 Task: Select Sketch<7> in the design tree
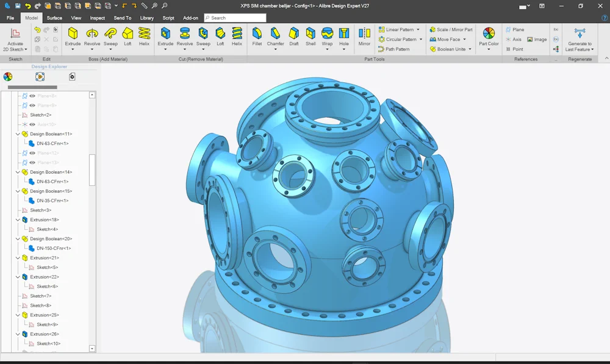40,296
